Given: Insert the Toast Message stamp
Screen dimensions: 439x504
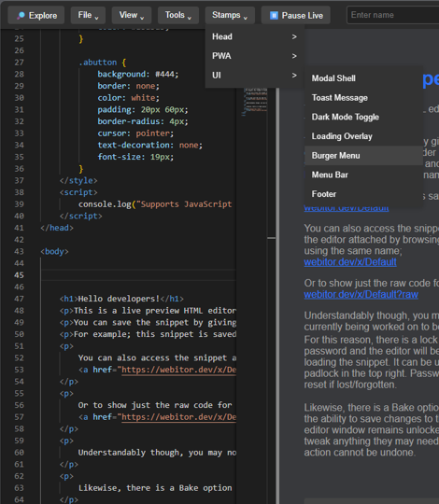Looking at the screenshot, I should click(363, 98).
